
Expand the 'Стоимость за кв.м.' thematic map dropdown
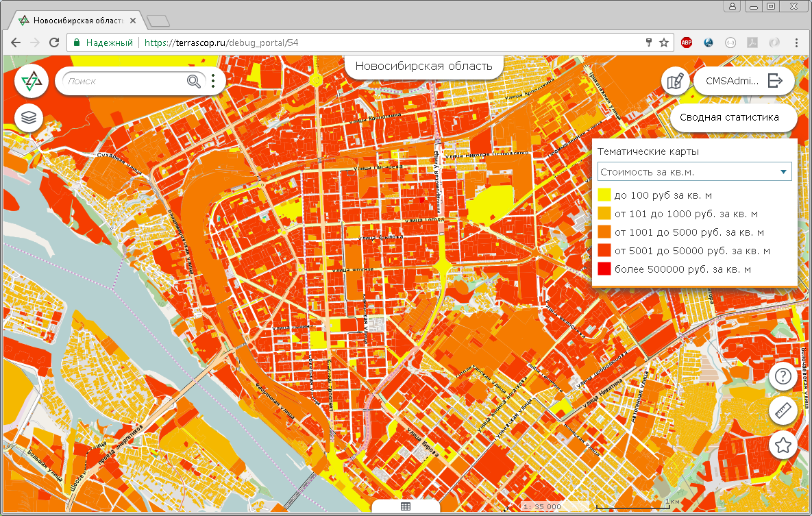pyautogui.click(x=694, y=171)
